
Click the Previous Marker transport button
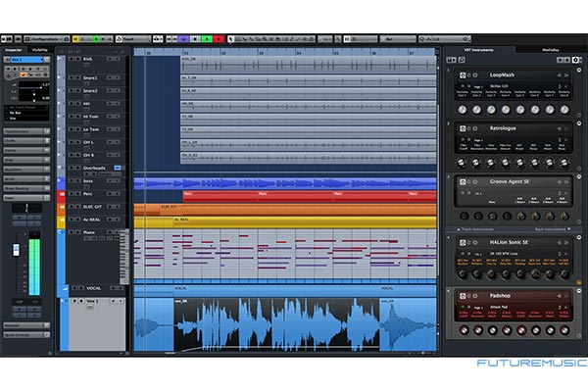[x=170, y=39]
